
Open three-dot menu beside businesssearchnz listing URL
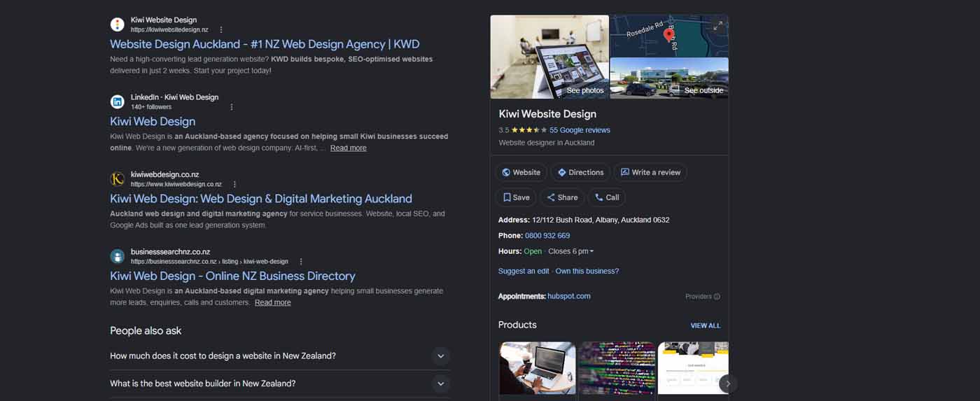coord(301,261)
